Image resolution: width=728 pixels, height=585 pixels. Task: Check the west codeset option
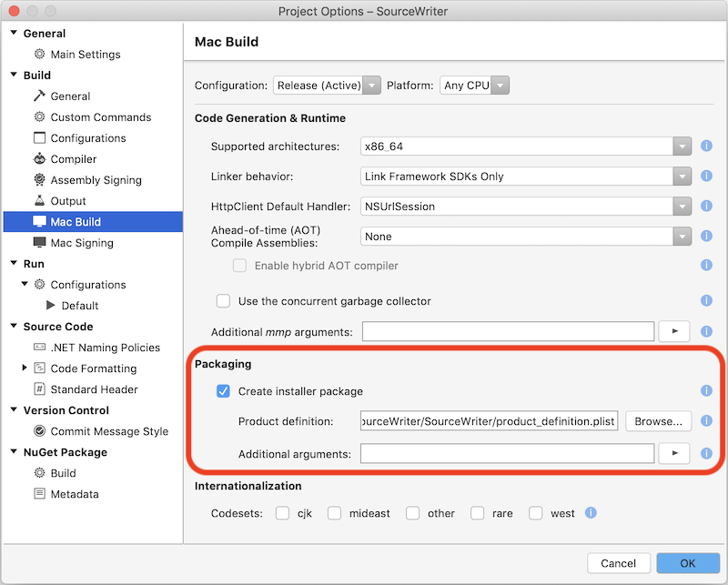click(x=535, y=513)
